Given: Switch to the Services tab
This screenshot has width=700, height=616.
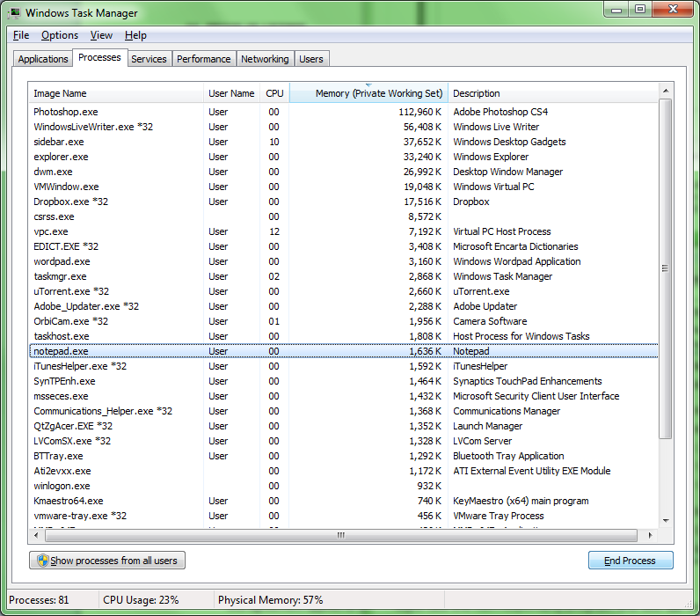Looking at the screenshot, I should (149, 59).
